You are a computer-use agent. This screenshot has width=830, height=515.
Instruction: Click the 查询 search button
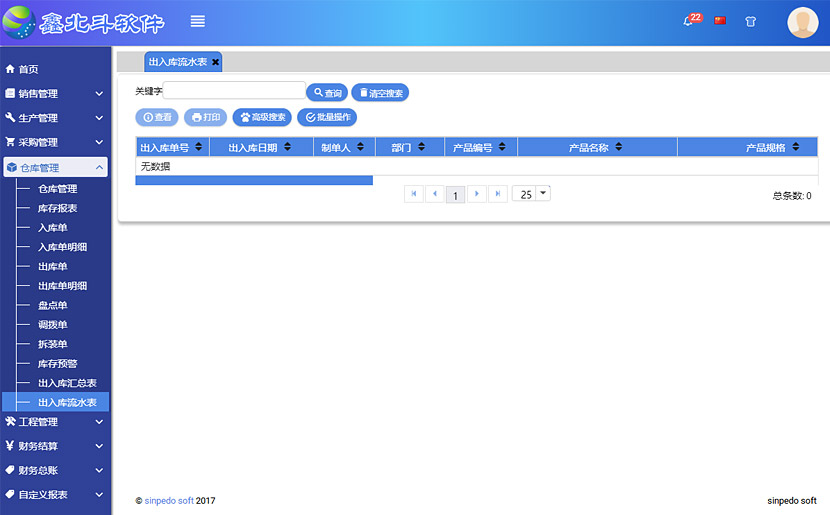(x=327, y=93)
